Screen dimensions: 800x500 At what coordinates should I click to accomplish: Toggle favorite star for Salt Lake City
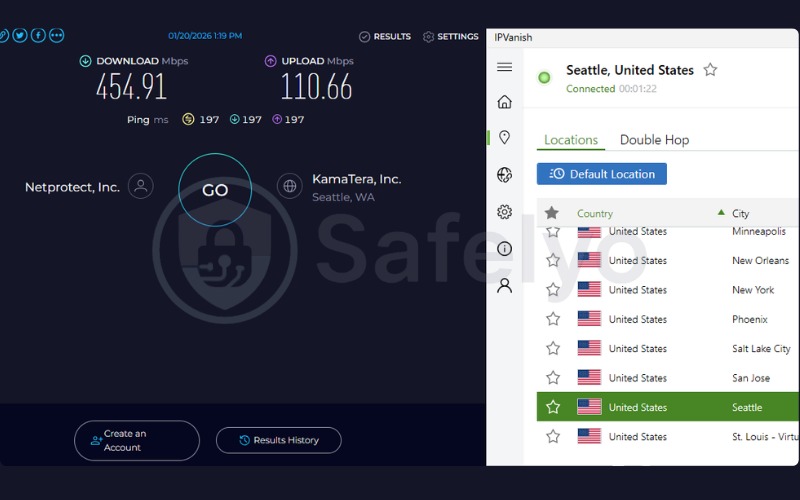point(553,348)
